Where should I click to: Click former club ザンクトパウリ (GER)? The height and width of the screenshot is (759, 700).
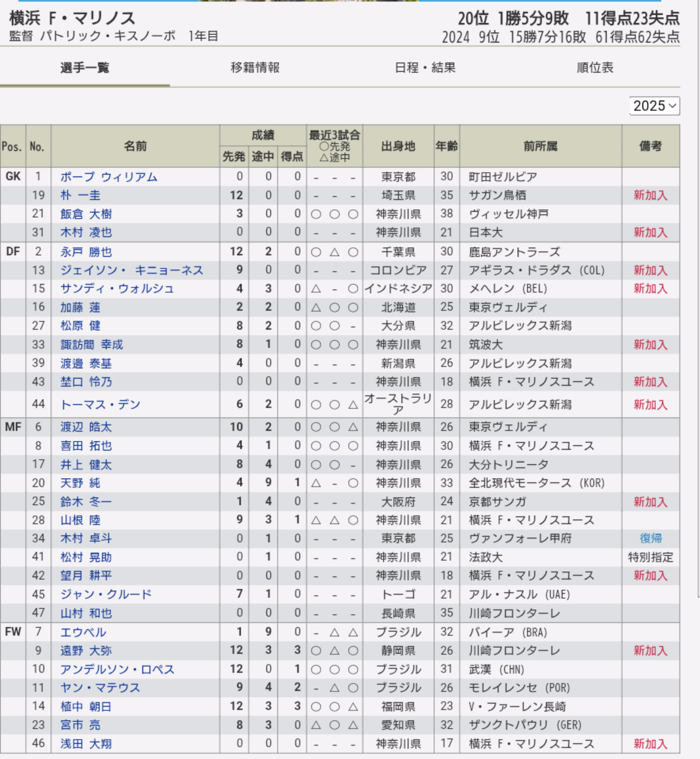click(x=525, y=725)
